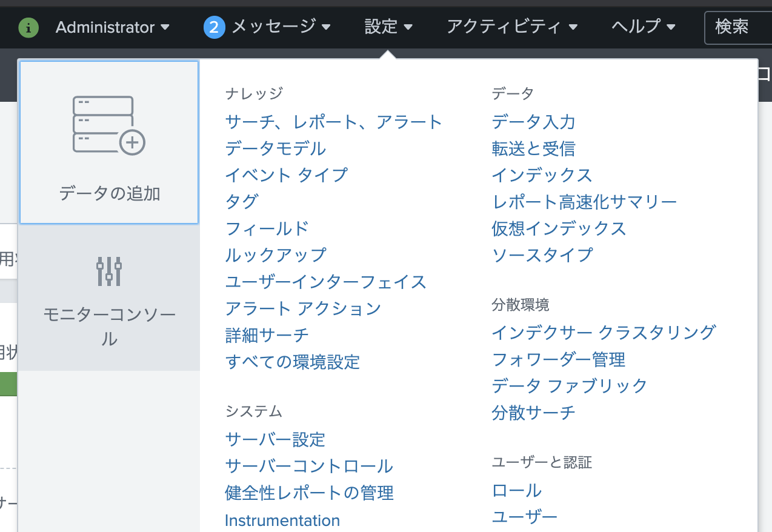Viewport: 772px width, 532px height.
Task: Open the ユーザー link
Action: click(525, 517)
